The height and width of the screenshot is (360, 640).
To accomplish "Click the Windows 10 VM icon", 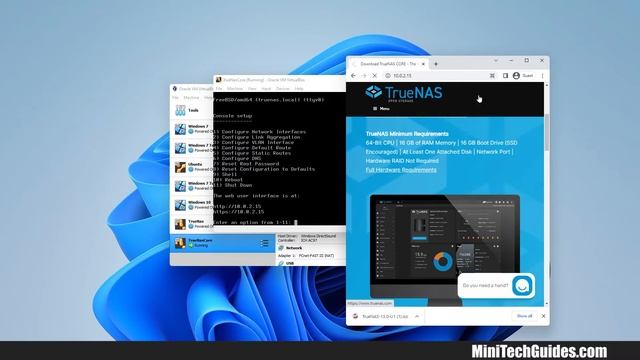I will pyautogui.click(x=180, y=205).
